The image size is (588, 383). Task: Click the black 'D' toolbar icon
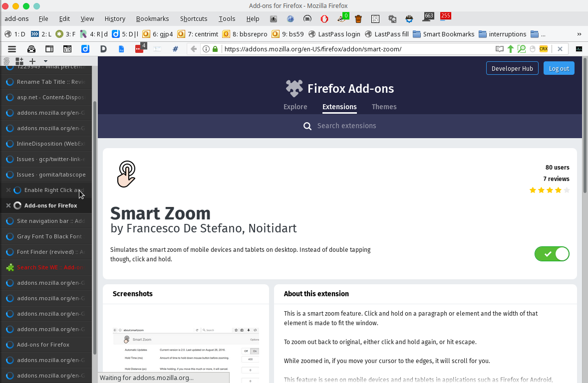click(x=103, y=49)
